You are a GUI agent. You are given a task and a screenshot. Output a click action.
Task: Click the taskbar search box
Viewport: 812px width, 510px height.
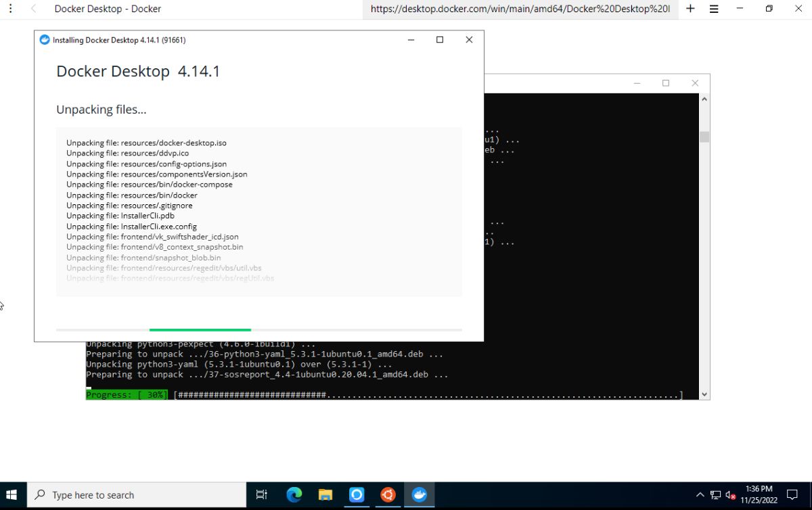click(x=135, y=494)
